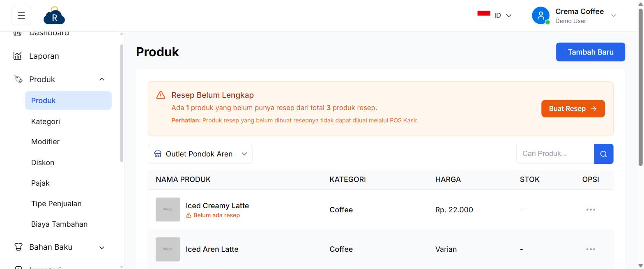The image size is (644, 269).
Task: Click the Dashboard gauge icon
Action: coord(18,33)
